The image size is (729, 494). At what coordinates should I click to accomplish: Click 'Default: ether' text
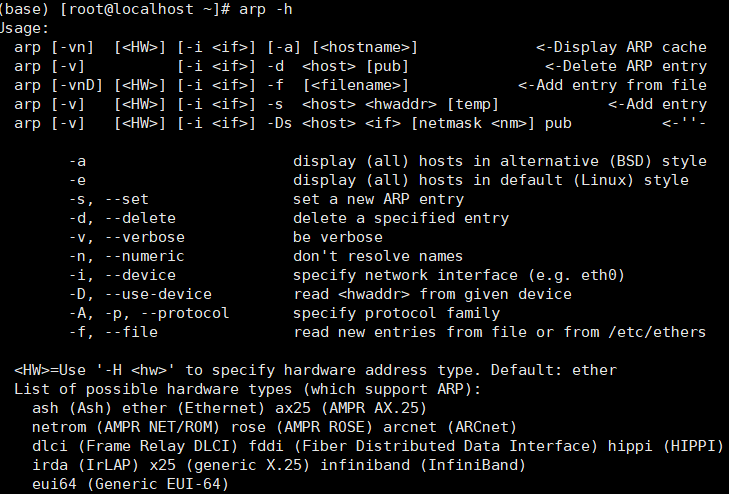(554, 370)
